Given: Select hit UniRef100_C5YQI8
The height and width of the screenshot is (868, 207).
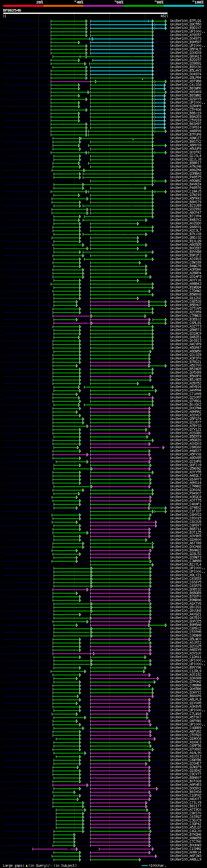Looking at the screenshot, I should (186, 120).
